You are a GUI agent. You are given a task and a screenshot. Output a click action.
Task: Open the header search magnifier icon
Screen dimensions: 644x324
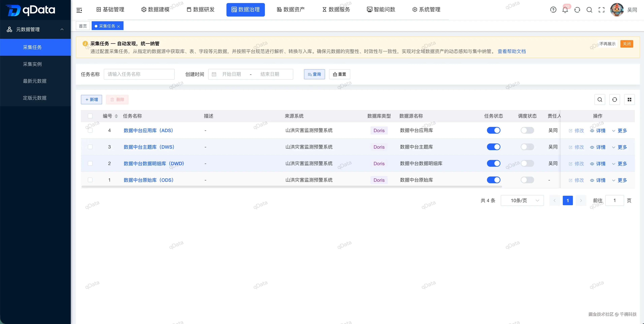(590, 10)
